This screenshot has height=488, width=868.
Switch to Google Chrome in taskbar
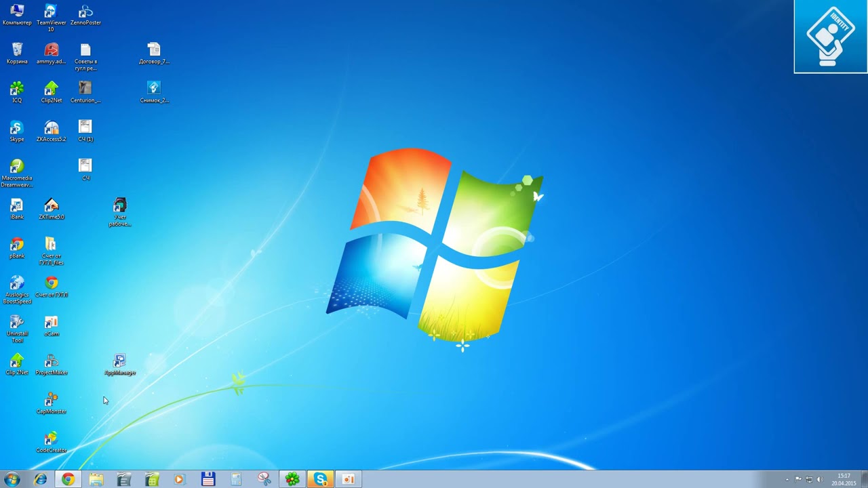coord(68,479)
